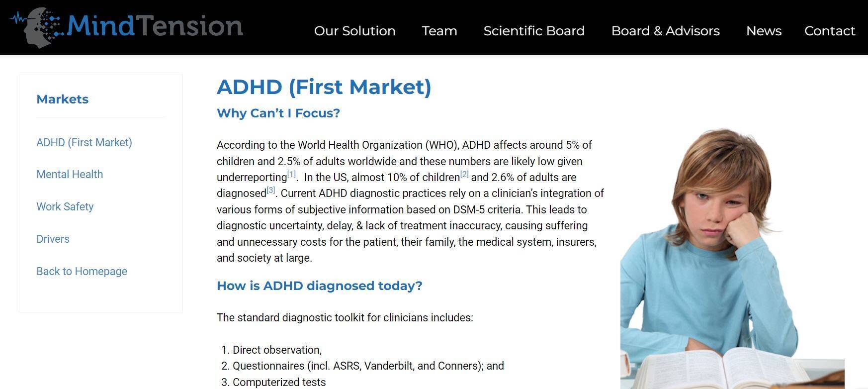Follow footnote reference [2]

tap(464, 175)
